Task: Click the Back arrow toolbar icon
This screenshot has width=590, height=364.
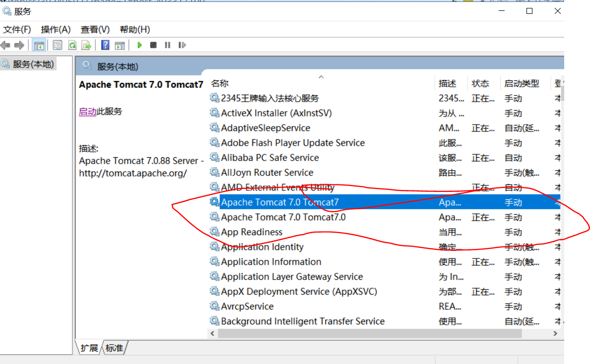Action: pyautogui.click(x=5, y=46)
